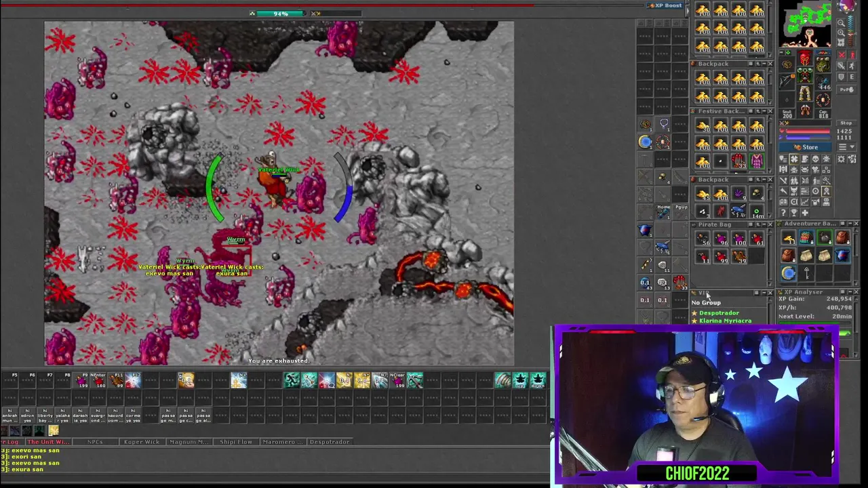868x488 pixels.
Task: Switch to The Unit Wi... chat tab
Action: (x=49, y=441)
